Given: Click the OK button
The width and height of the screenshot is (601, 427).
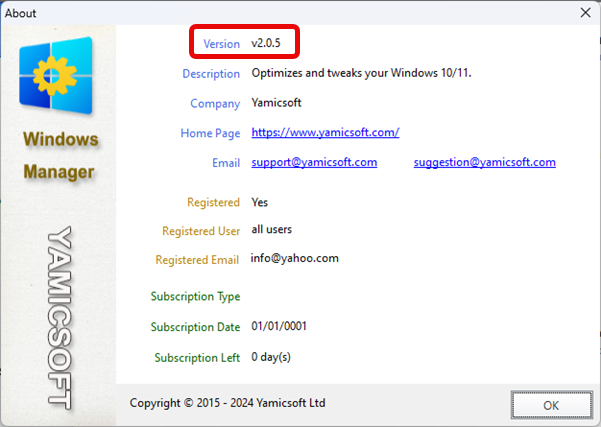Looking at the screenshot, I should pos(552,405).
